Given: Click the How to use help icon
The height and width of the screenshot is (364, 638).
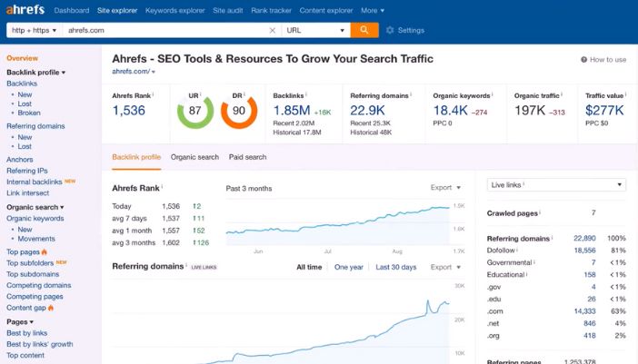Looking at the screenshot, I should (x=583, y=60).
